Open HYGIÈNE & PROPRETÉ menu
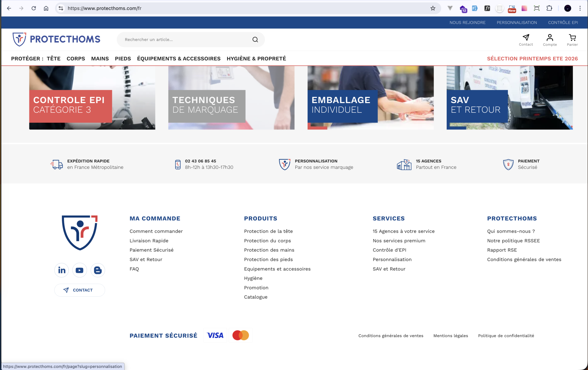Screen dimensions: 588x370 (256, 59)
